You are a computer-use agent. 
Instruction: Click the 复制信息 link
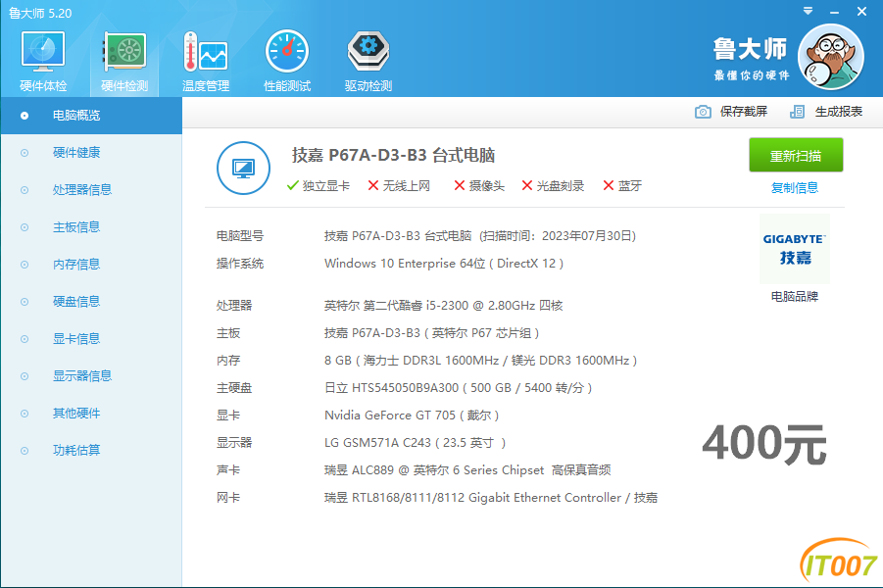[x=795, y=187]
